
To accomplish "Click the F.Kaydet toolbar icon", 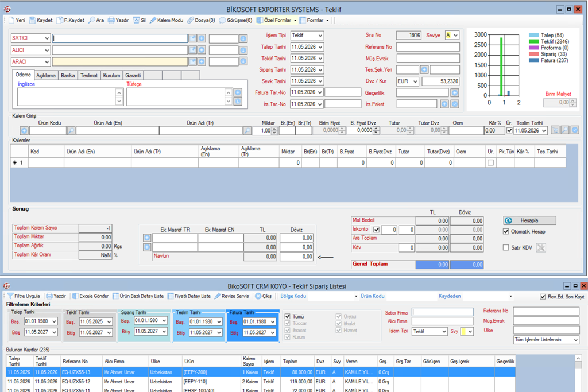I will click(60, 20).
